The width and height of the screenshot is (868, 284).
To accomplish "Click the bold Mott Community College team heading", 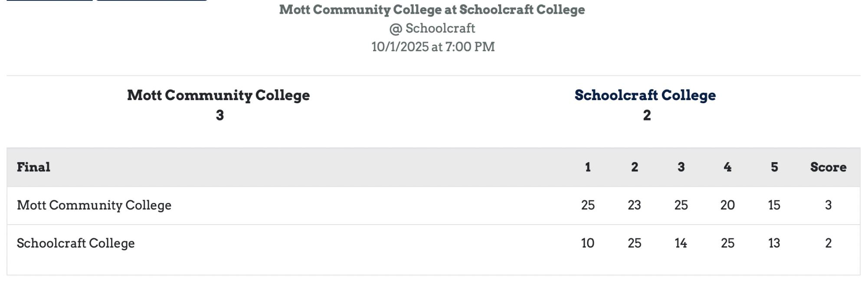I will [x=218, y=95].
